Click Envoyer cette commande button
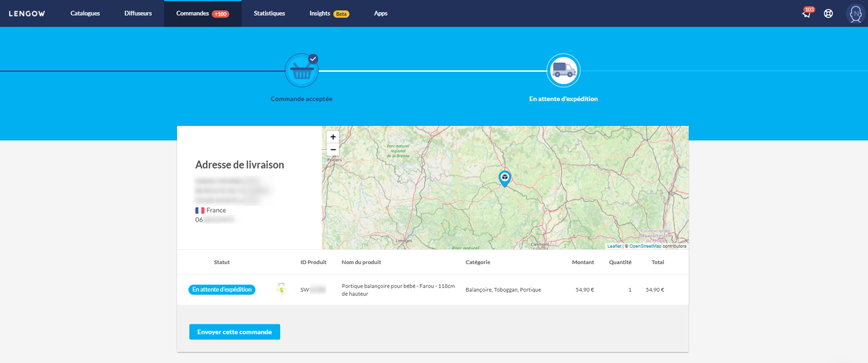 (235, 332)
